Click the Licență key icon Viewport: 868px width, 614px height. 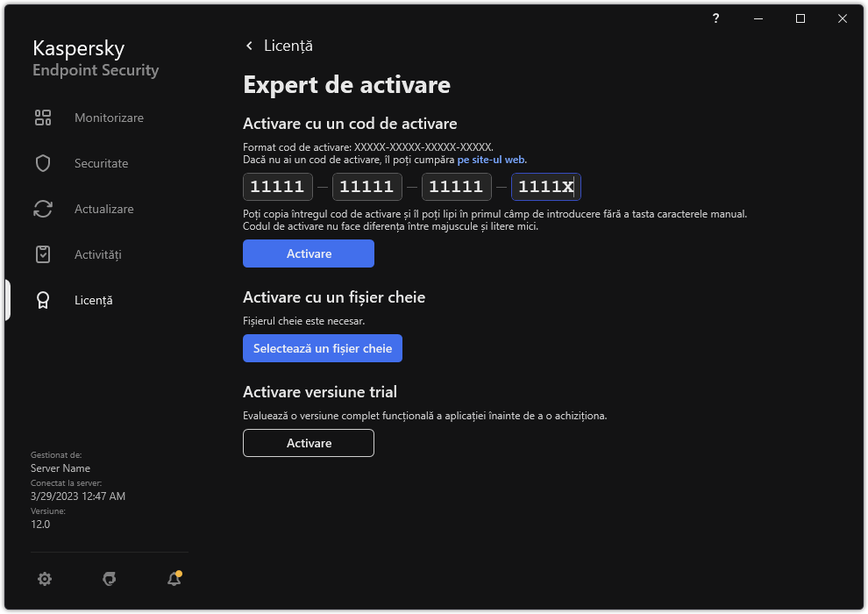pyautogui.click(x=43, y=299)
